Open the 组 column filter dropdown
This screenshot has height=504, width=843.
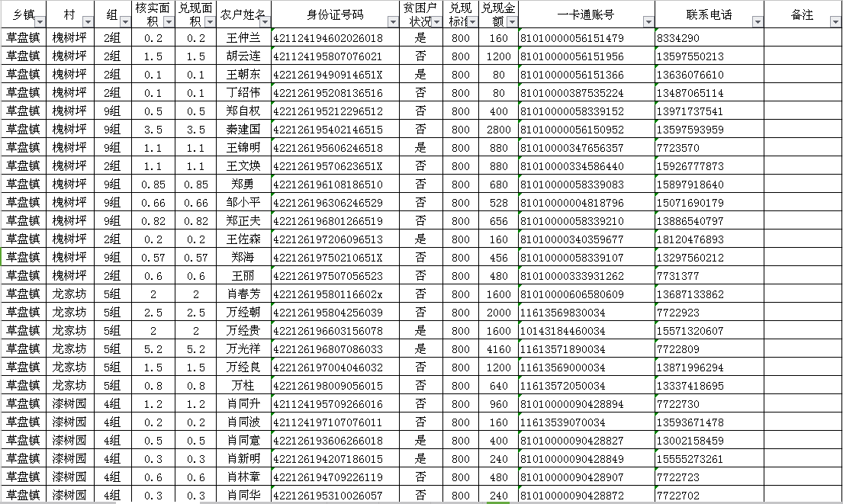pos(125,22)
